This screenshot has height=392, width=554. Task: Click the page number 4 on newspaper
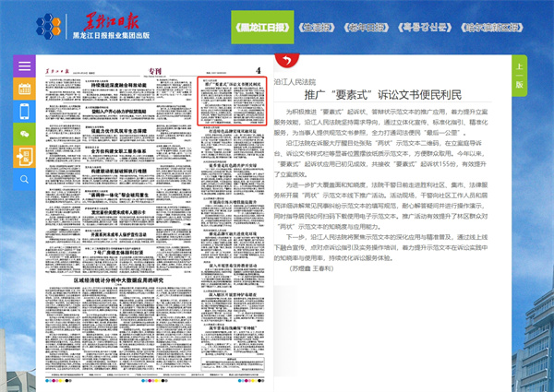tap(259, 71)
